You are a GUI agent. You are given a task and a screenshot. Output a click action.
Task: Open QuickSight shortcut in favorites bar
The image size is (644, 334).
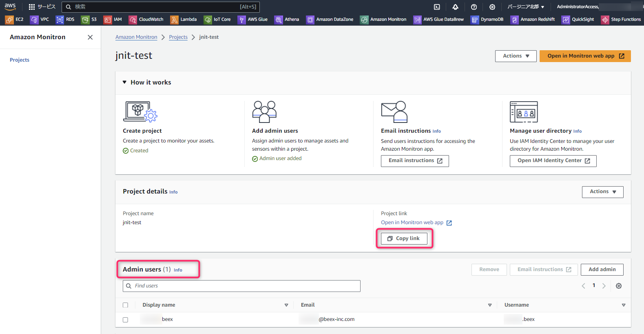click(578, 20)
